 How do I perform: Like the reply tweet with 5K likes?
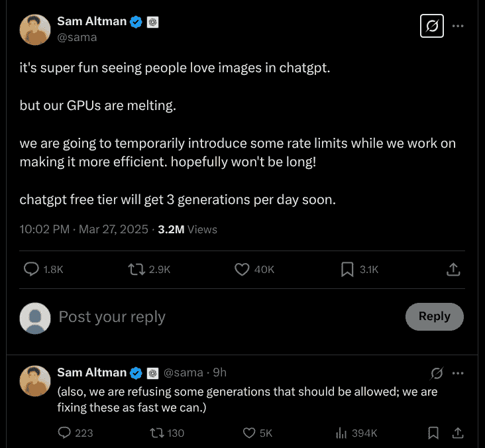tap(249, 433)
